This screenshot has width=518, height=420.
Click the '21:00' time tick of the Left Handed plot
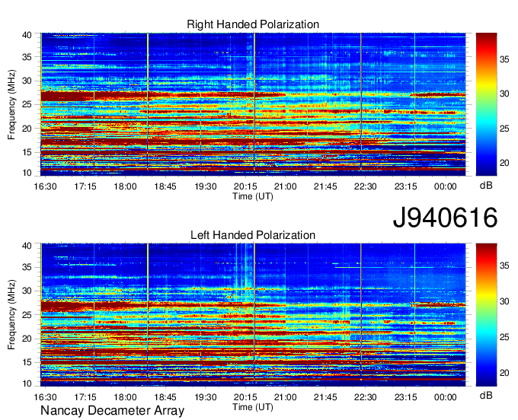pos(286,397)
